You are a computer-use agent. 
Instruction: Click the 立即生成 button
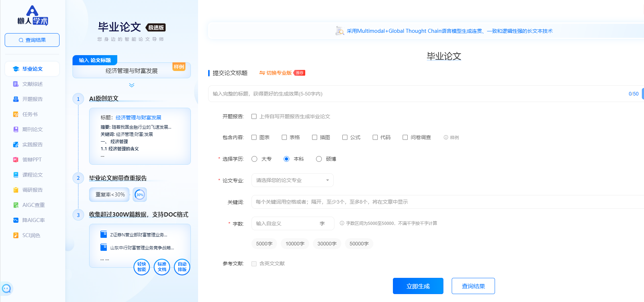(418, 286)
